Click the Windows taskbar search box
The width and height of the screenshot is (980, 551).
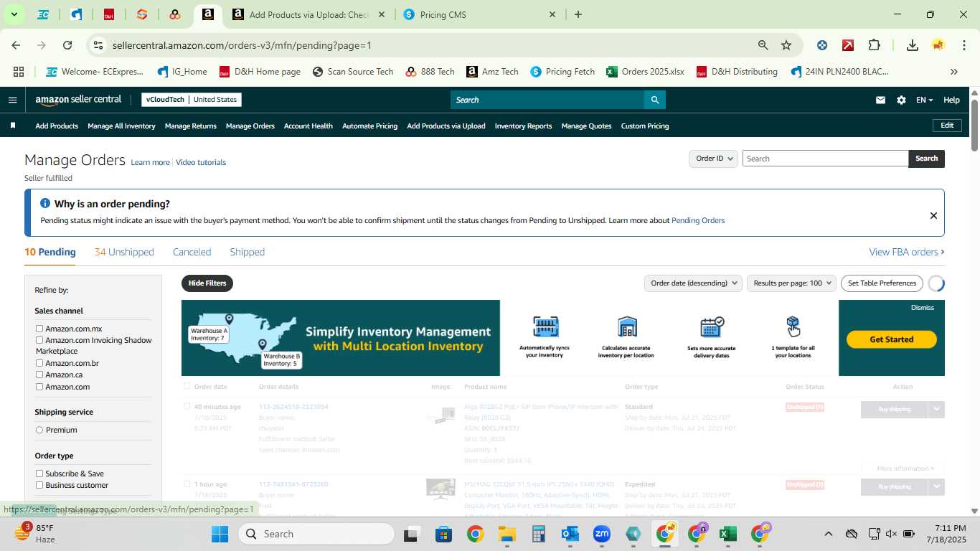point(316,534)
